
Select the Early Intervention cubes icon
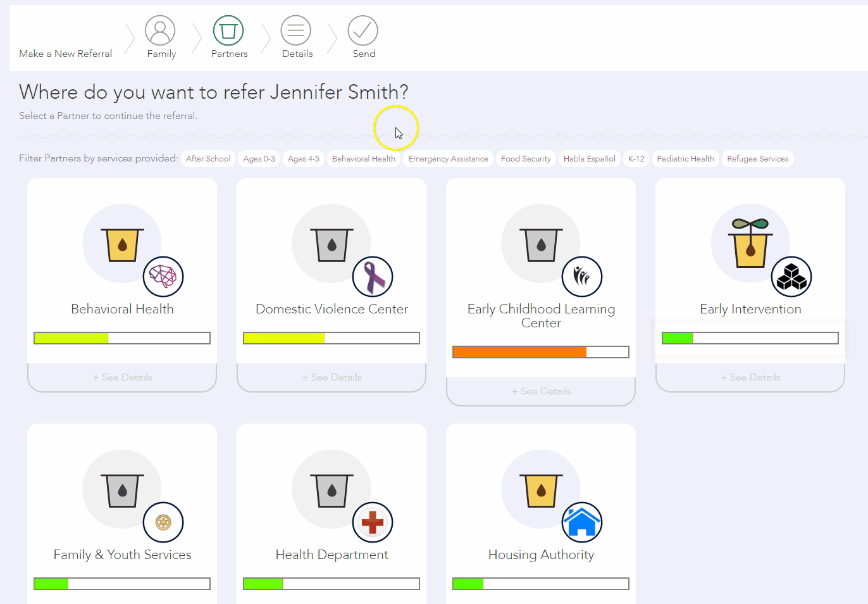(x=791, y=277)
